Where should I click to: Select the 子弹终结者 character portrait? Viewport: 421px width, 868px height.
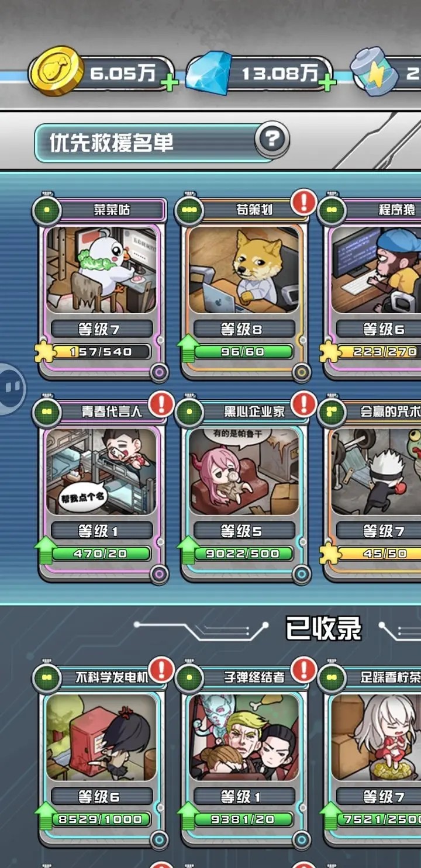pyautogui.click(x=243, y=738)
